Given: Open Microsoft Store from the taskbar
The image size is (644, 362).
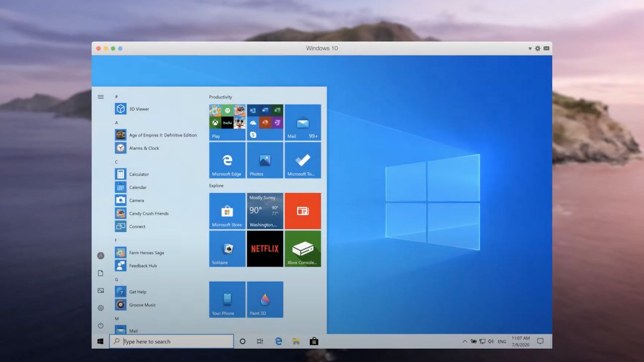Looking at the screenshot, I should coord(314,341).
